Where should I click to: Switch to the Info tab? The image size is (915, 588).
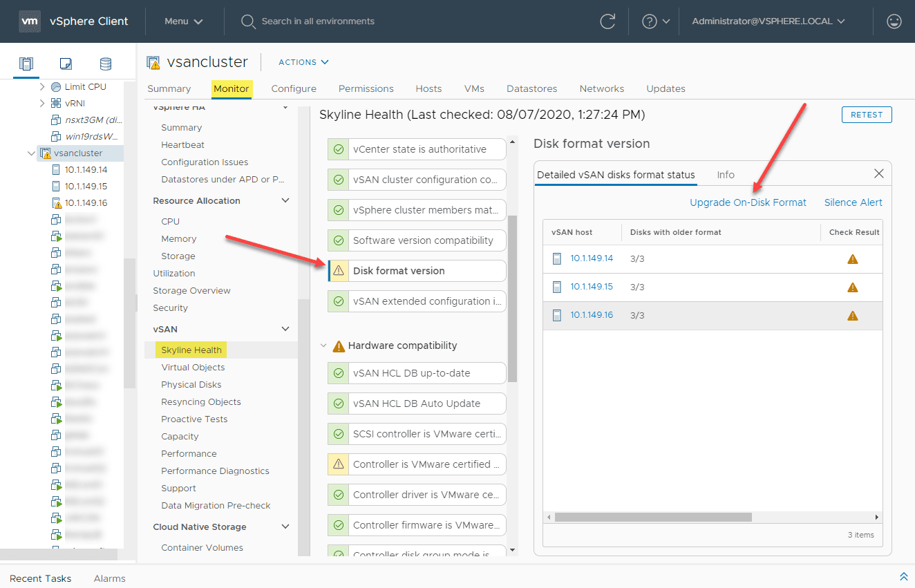tap(726, 174)
